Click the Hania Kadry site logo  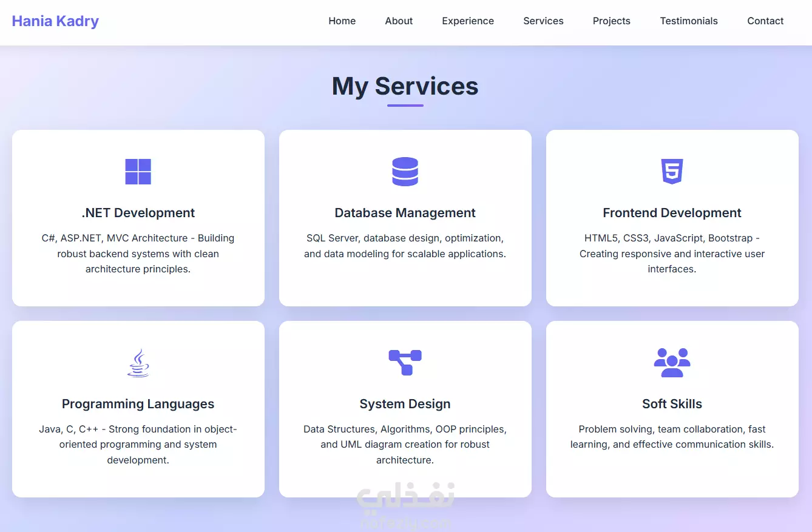[55, 21]
